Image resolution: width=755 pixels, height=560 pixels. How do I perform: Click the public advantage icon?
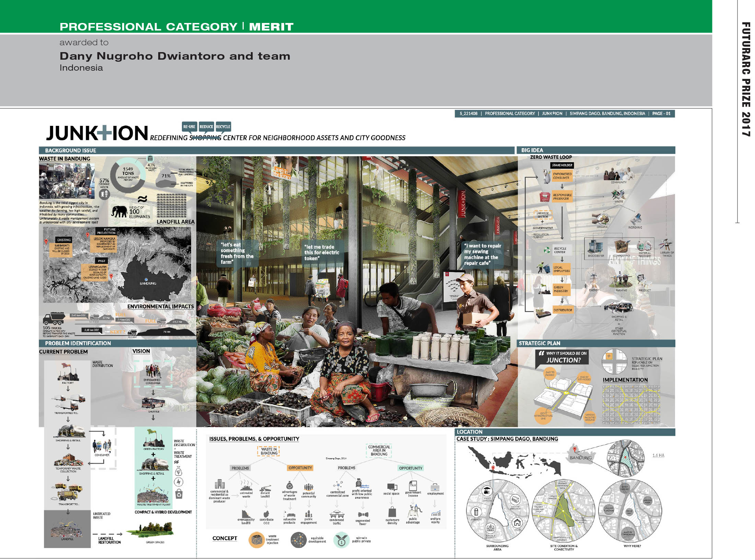click(415, 511)
